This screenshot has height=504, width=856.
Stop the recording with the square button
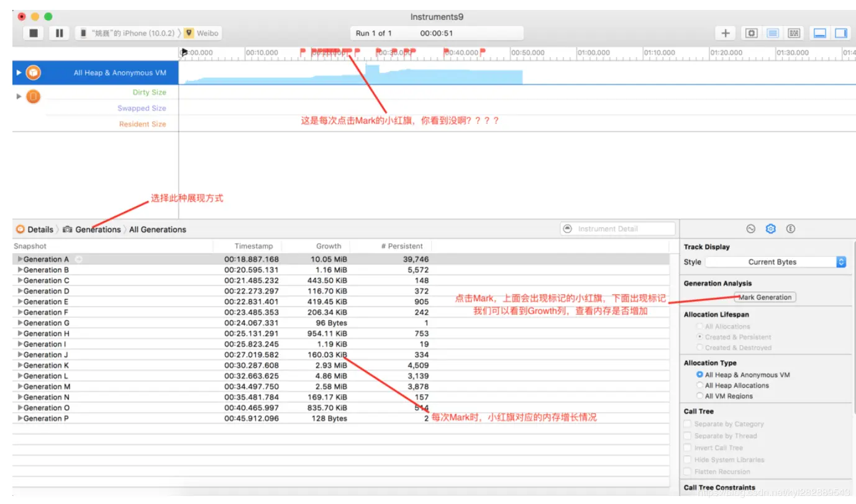coord(34,33)
